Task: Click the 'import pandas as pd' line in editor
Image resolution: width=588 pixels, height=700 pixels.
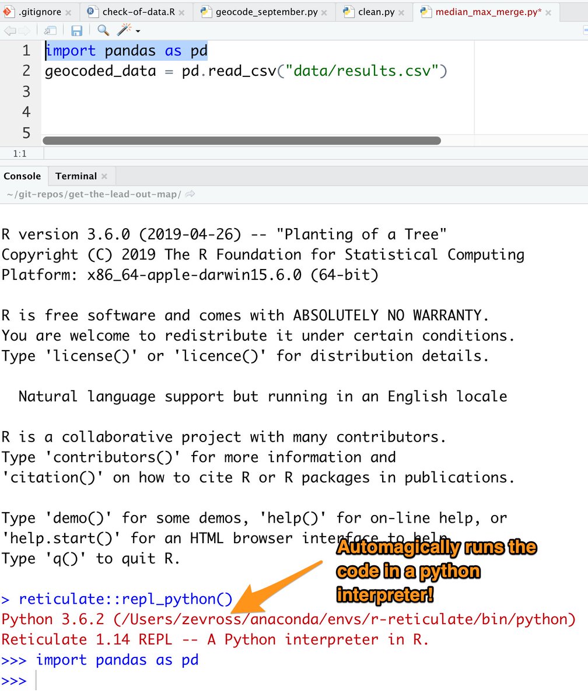Action: pos(127,51)
